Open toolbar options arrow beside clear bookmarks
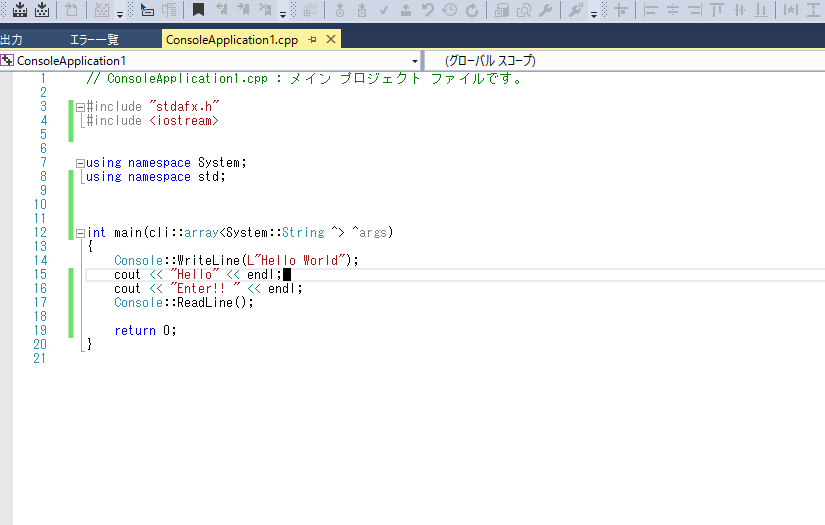 pos(283,14)
